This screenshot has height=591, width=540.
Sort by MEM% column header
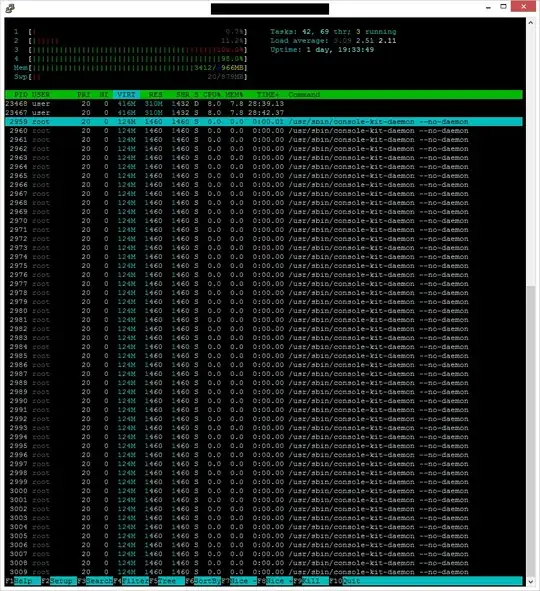(234, 95)
